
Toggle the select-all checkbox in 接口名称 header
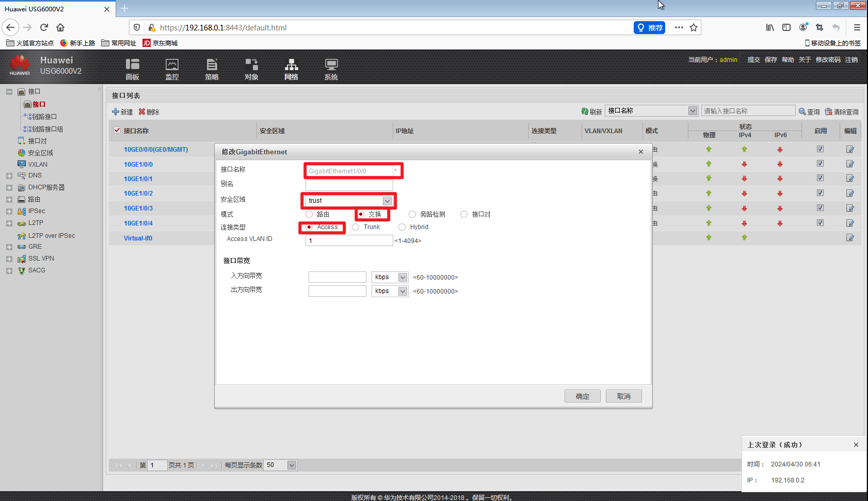click(117, 130)
